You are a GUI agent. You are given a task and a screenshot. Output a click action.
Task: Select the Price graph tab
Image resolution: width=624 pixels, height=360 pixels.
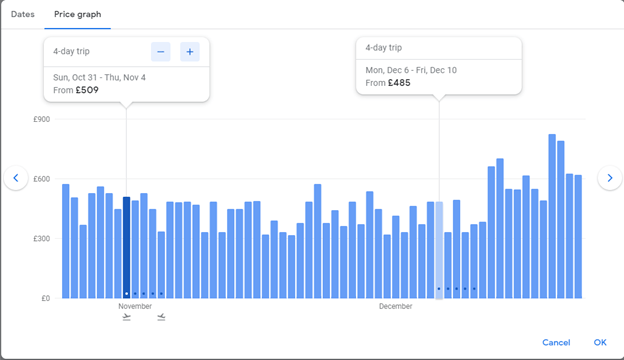[x=78, y=14]
